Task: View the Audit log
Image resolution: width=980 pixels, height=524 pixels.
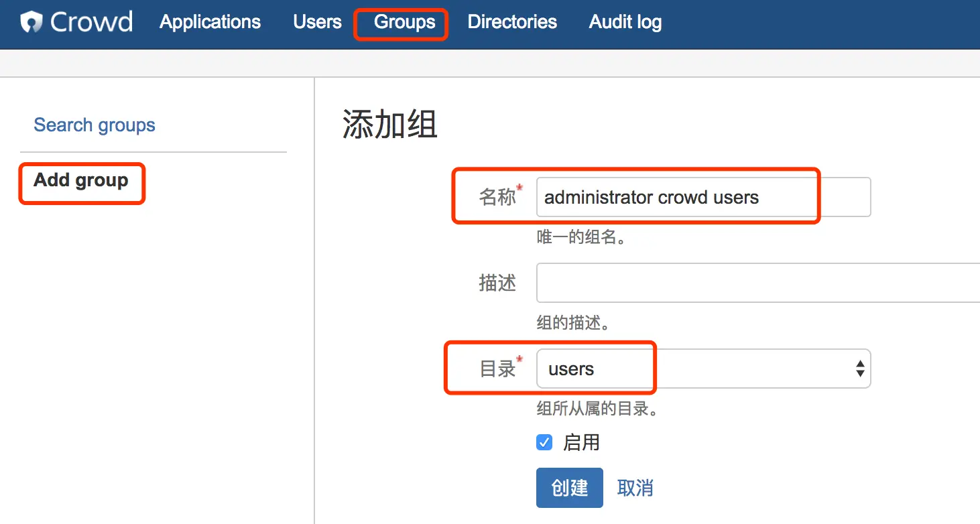Action: [625, 22]
